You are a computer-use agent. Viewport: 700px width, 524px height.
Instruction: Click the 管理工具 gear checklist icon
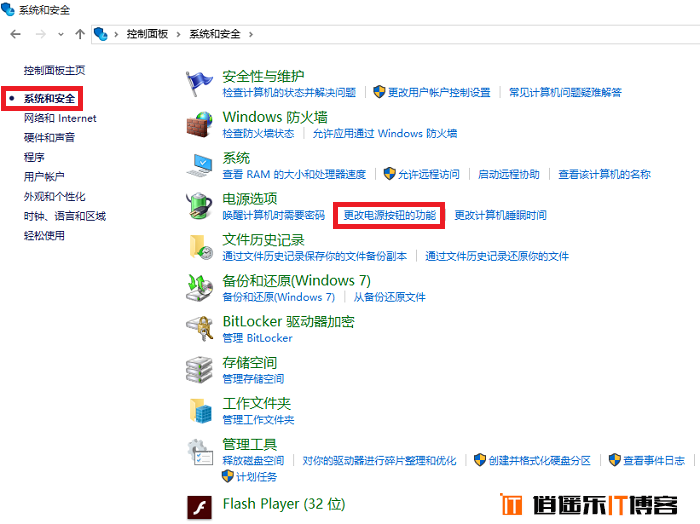(x=199, y=452)
